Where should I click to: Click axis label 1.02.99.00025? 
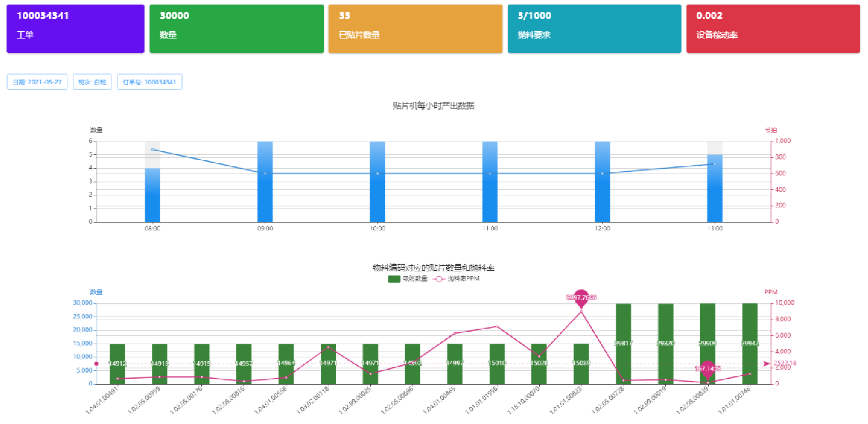[x=355, y=400]
